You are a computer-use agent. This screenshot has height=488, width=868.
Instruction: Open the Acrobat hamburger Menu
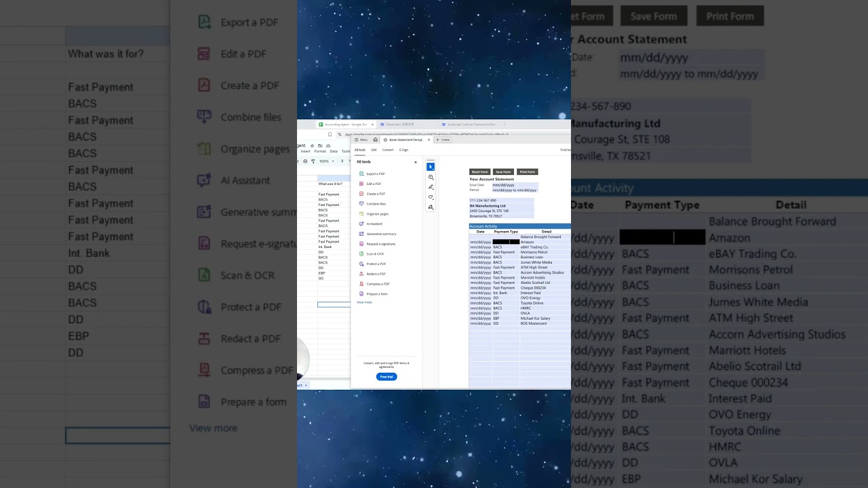[x=361, y=140]
